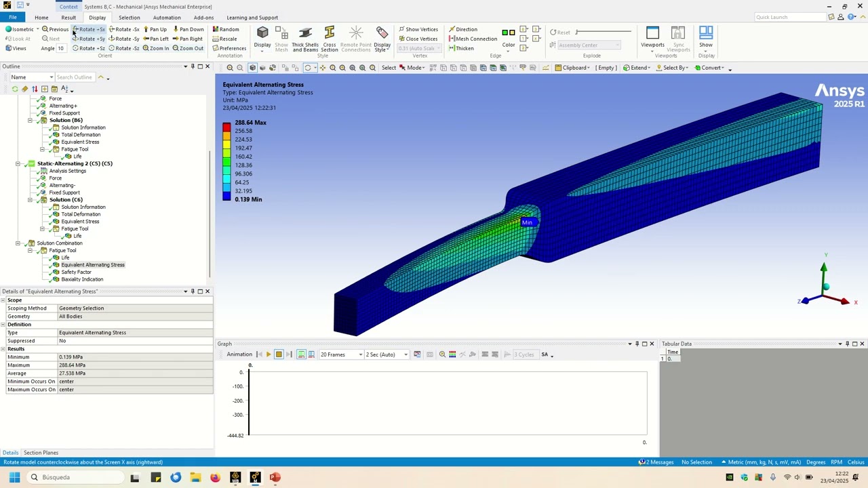
Task: Zoom Out using Orient group
Action: click(188, 48)
